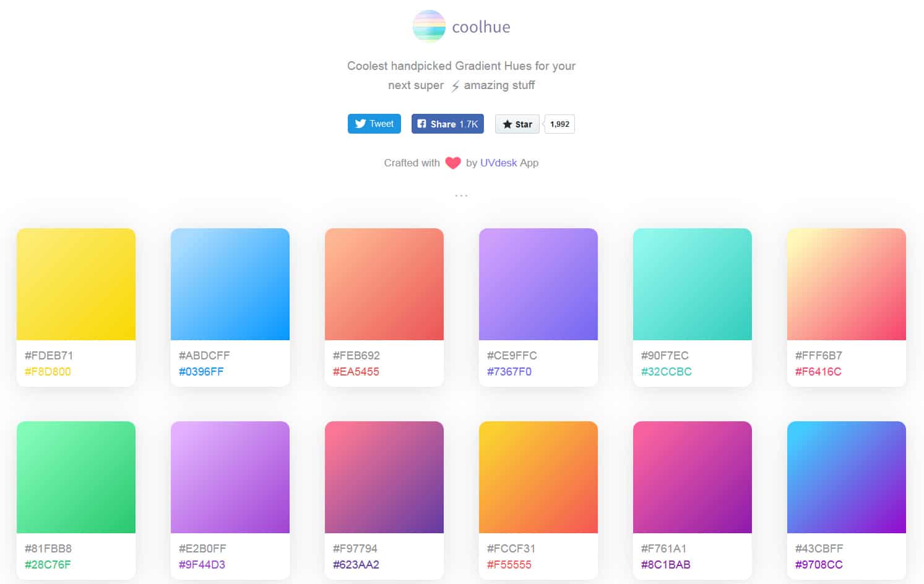Select the purple #CE9FFC gradient swatch
924x584 pixels.
pos(538,284)
